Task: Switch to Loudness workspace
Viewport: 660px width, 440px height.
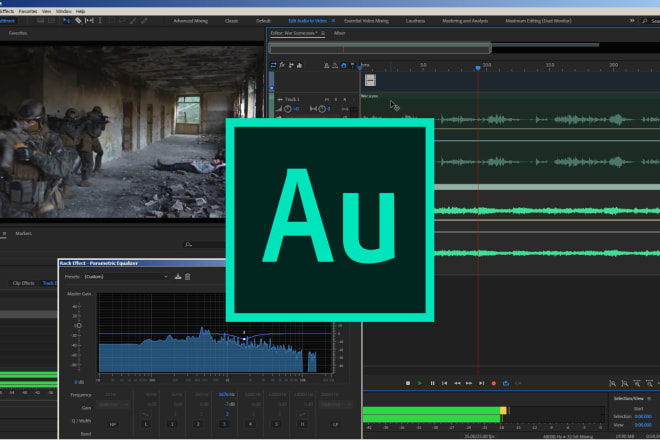Action: click(415, 21)
